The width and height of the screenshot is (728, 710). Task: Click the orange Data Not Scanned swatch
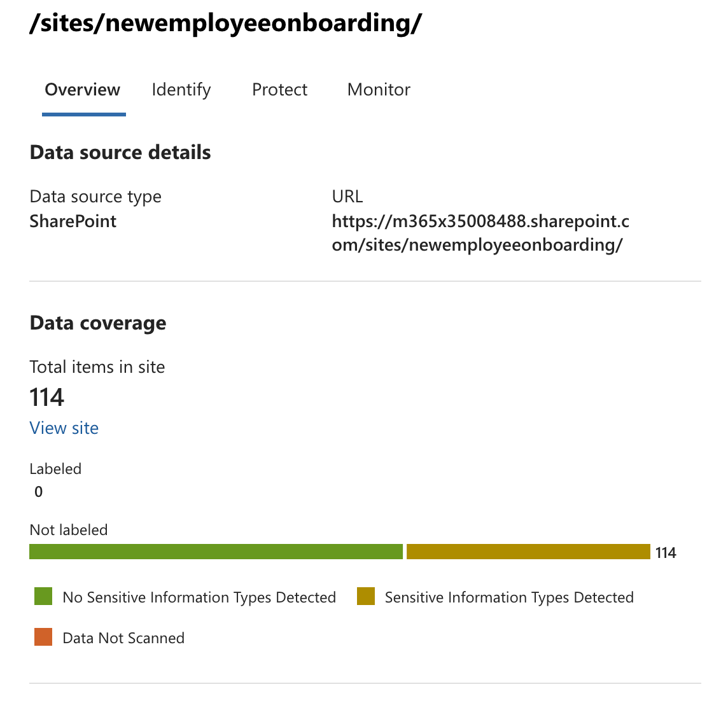pos(43,637)
